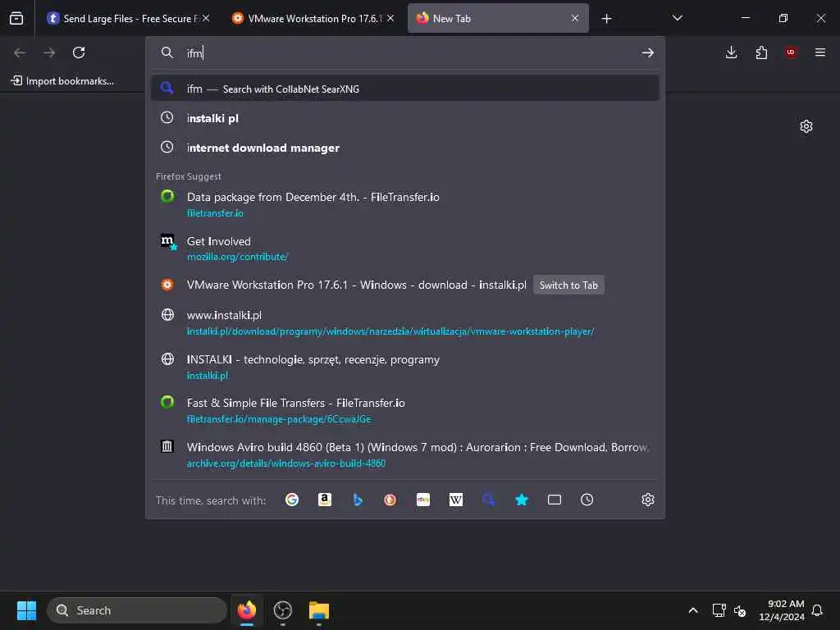Search this time with Bing
Screen dimensions: 840x630
(358, 500)
